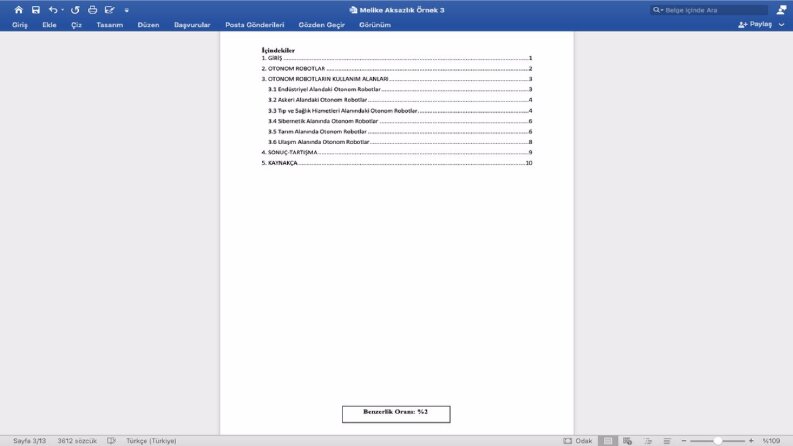Open the Ekle ribbon tab

49,25
